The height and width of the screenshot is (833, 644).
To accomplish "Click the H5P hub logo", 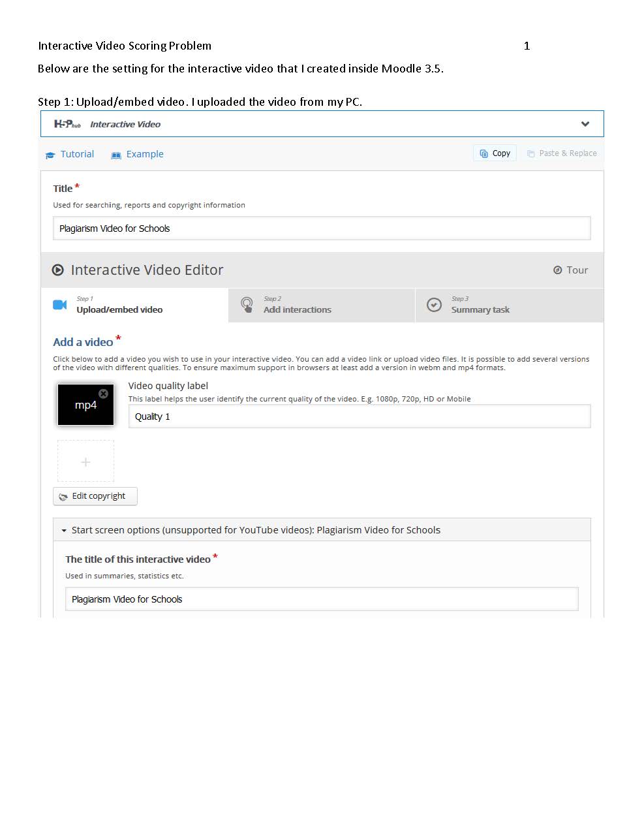I will click(67, 124).
